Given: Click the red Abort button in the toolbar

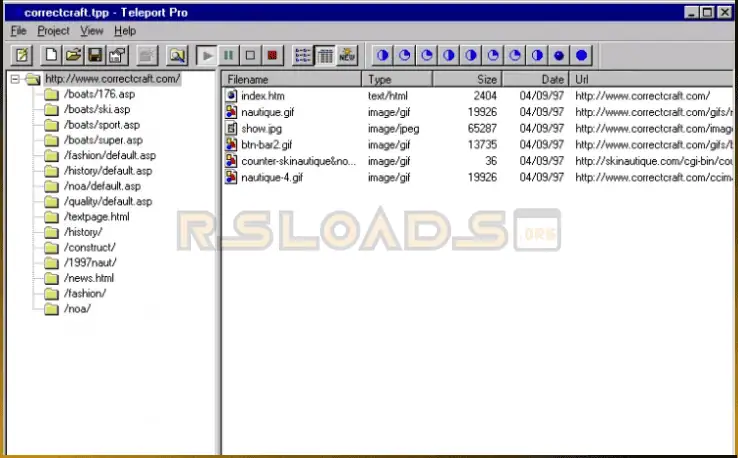Looking at the screenshot, I should [x=273, y=55].
